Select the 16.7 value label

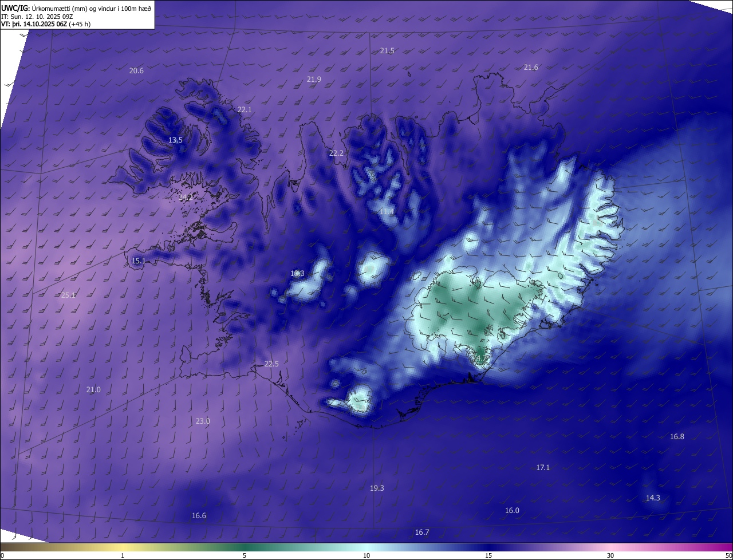click(x=422, y=533)
